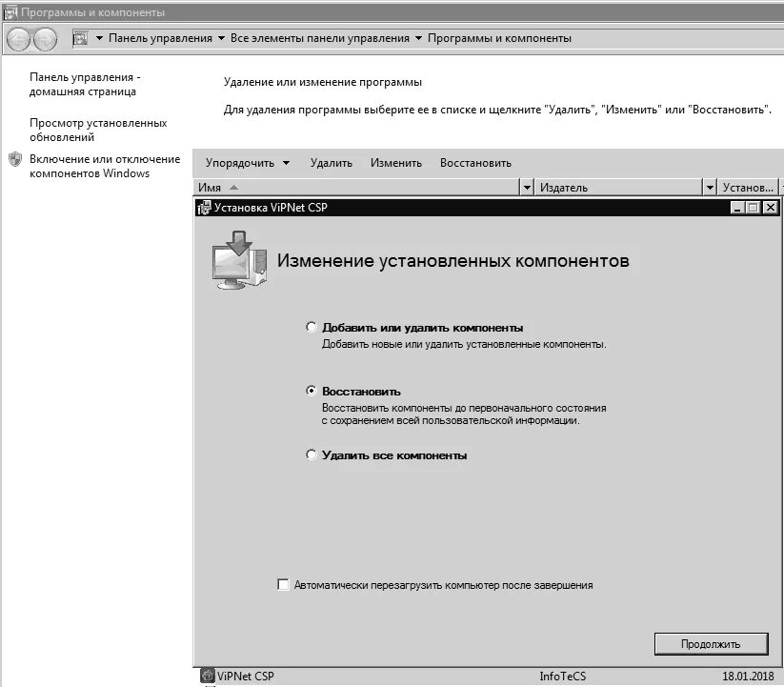The height and width of the screenshot is (687, 784).
Task: Maximize the ViPNet CSP installer window
Action: (753, 208)
